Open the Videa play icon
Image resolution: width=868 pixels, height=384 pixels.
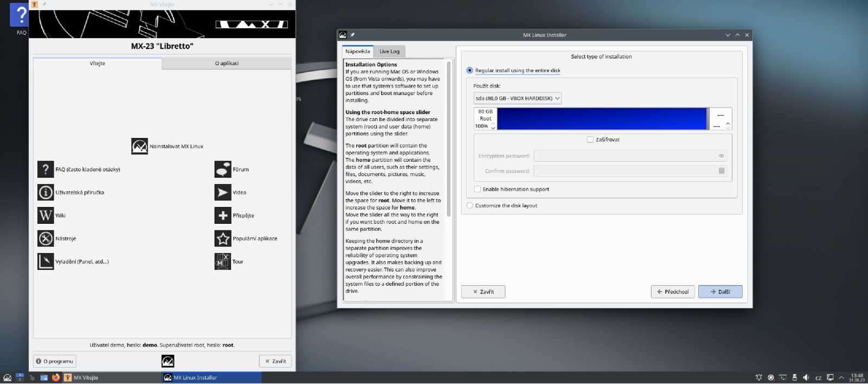[x=223, y=192]
